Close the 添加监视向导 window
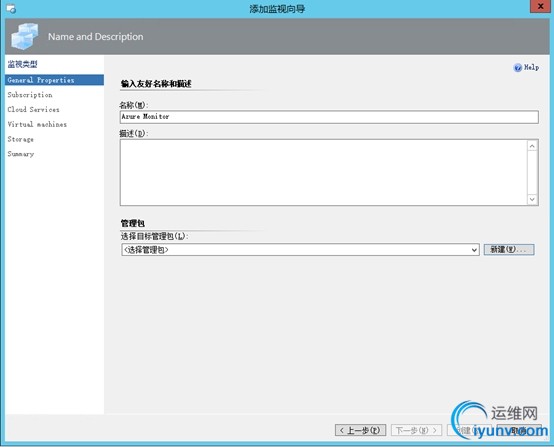Viewport: 554px width, 447px height. tap(541, 6)
